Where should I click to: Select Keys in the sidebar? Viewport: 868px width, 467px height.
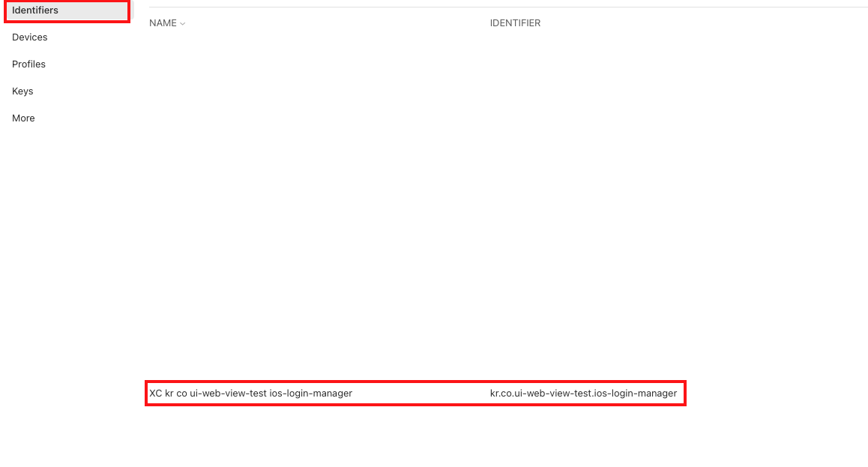coord(22,91)
